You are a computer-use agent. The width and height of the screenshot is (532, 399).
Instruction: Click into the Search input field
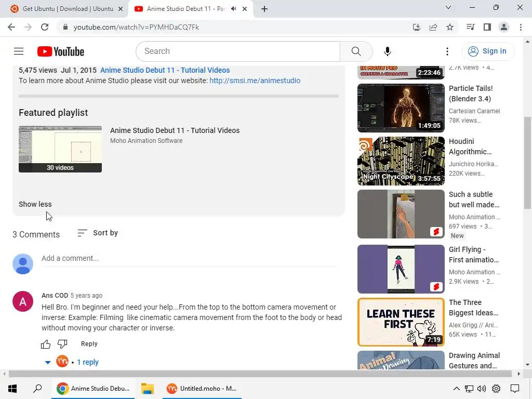(x=238, y=51)
